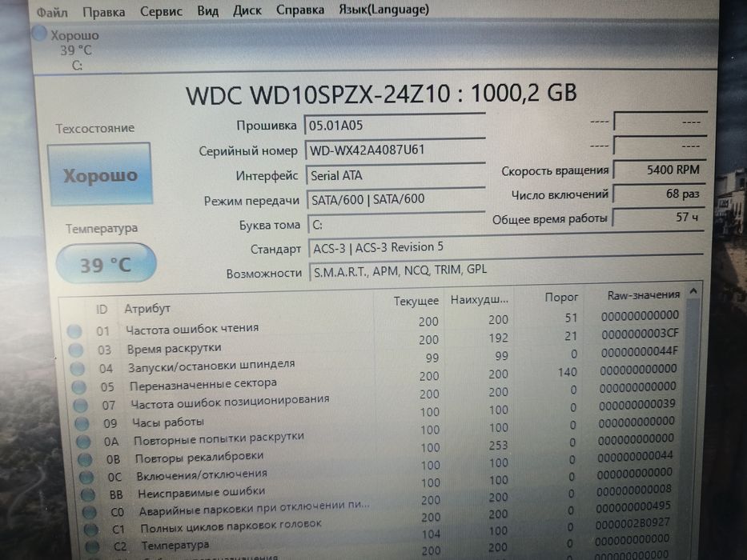The height and width of the screenshot is (560, 747).
Task: Click status circle for attribute 0B
Action: 85,459
